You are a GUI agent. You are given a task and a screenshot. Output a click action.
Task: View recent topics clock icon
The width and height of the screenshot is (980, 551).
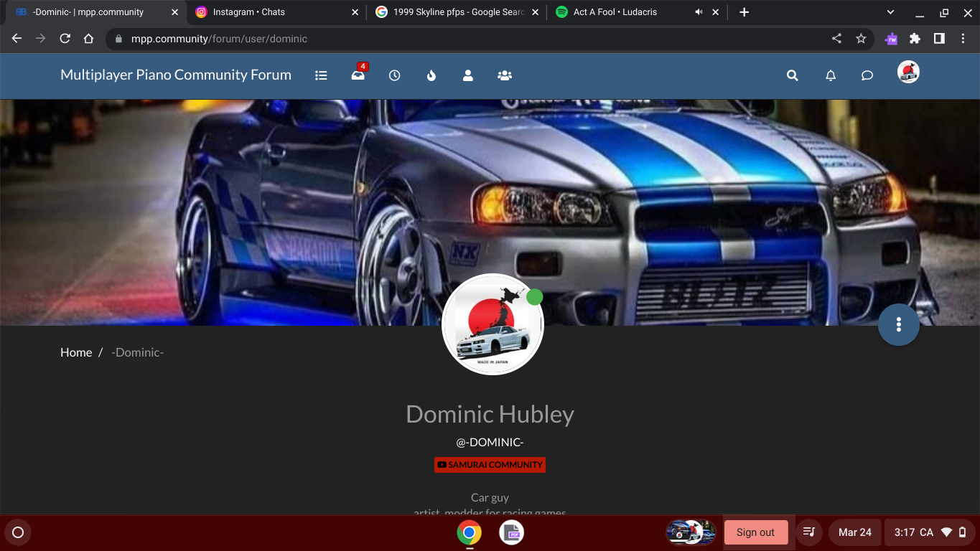394,75
